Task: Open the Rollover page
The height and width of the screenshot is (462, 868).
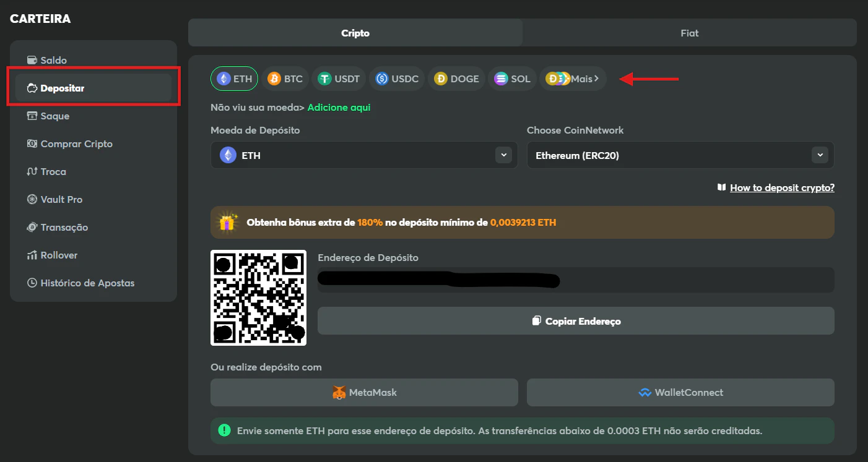Action: [93, 255]
